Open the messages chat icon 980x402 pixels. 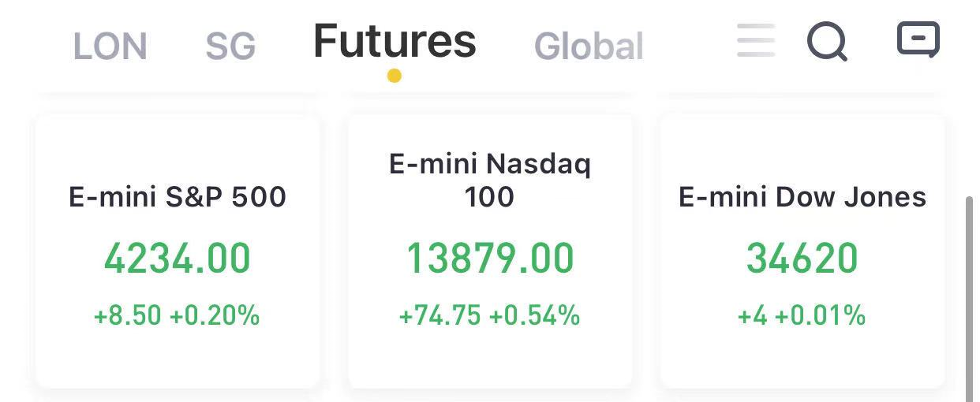pyautogui.click(x=918, y=39)
